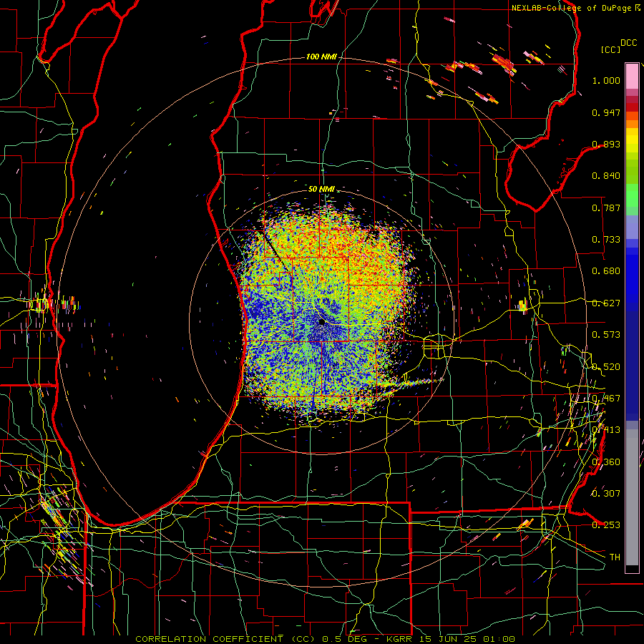This screenshot has height=644, width=644.
Task: Click the 0.893 legend value
Action: pyautogui.click(x=606, y=144)
